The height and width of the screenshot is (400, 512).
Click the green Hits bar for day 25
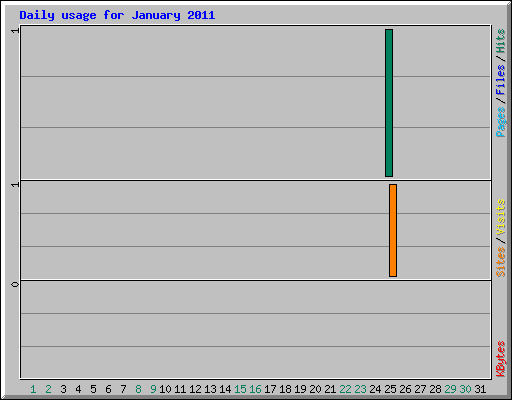click(x=389, y=103)
